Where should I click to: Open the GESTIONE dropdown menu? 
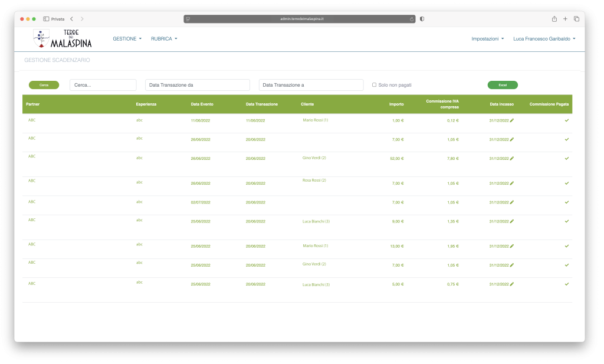coord(127,39)
